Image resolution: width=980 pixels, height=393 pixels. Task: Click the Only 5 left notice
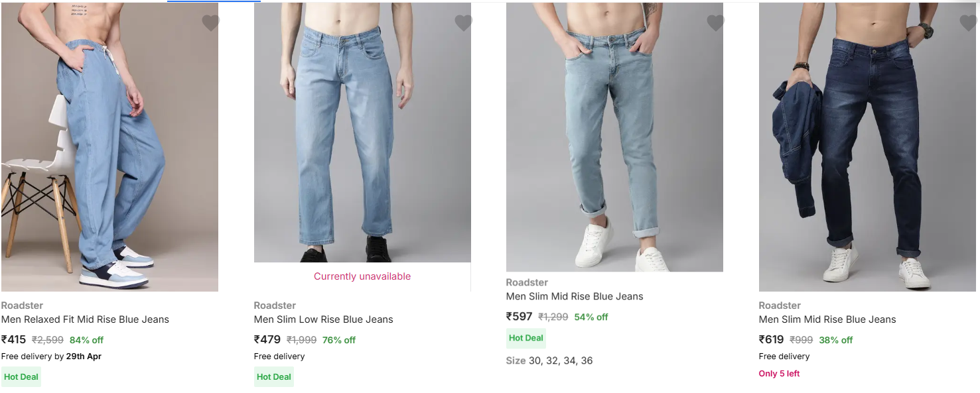coord(779,374)
